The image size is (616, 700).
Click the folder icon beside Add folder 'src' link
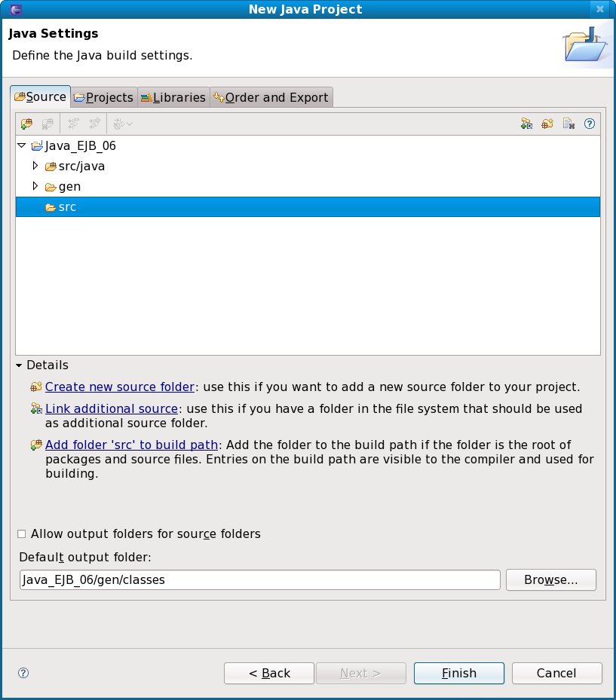tap(35, 445)
